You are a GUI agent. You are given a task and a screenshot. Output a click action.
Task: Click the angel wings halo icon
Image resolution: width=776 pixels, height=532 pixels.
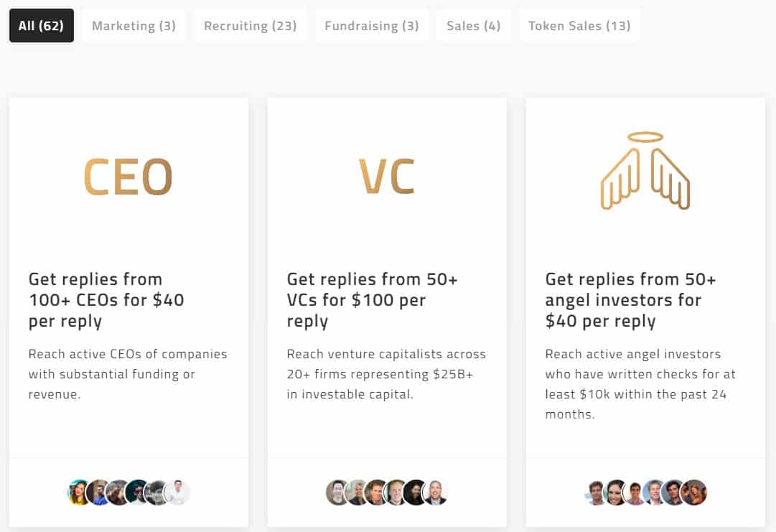coord(645,171)
